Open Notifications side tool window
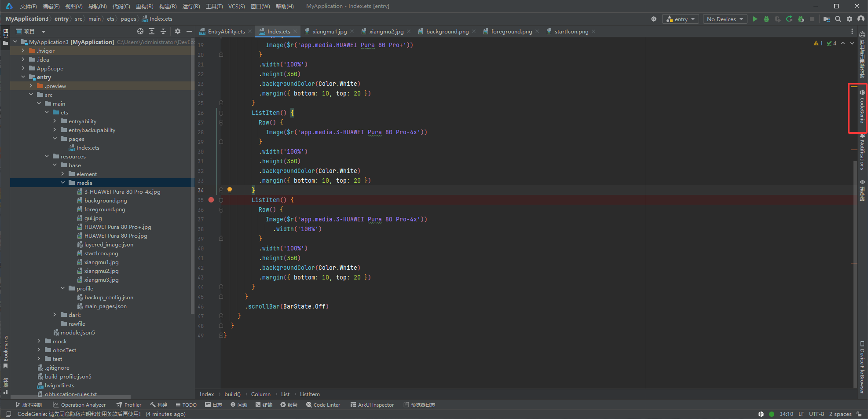 (862, 152)
